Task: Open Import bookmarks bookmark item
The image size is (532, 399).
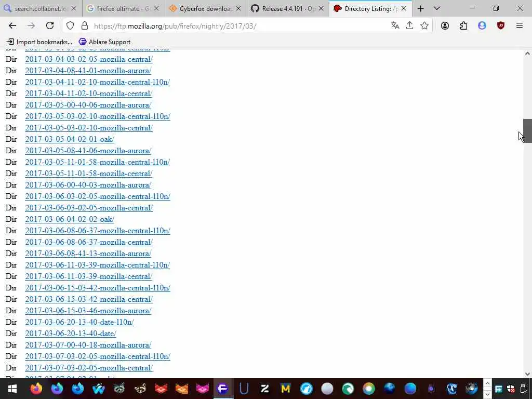Action: pos(39,42)
